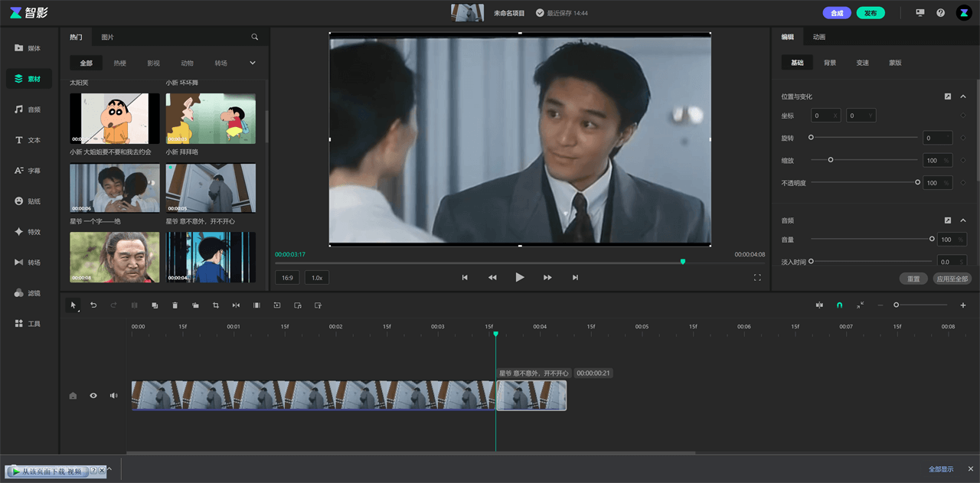The height and width of the screenshot is (483, 980).
Task: Play the preview video
Action: click(x=520, y=277)
